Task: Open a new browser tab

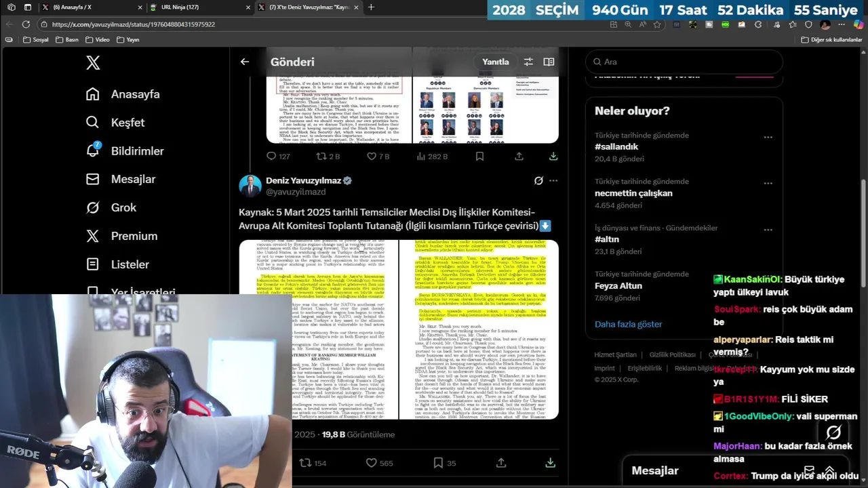Action: click(371, 7)
